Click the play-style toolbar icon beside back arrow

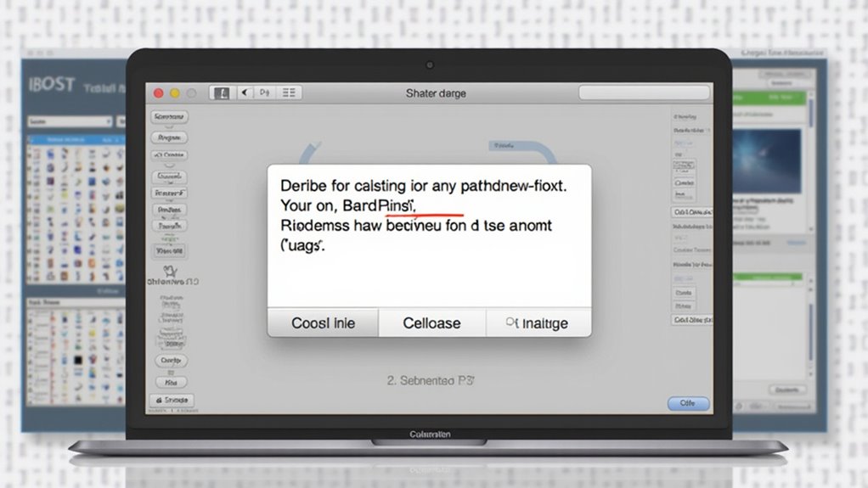click(x=264, y=93)
